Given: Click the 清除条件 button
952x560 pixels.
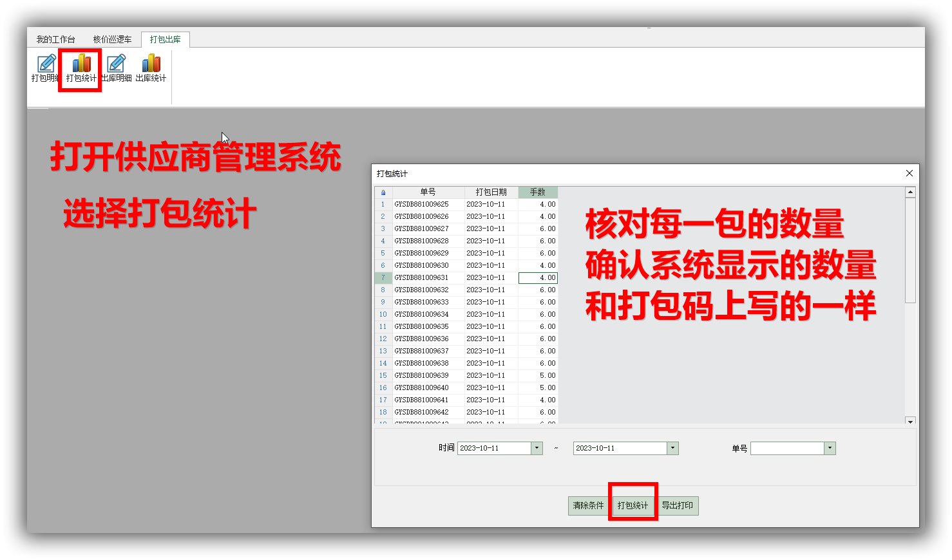Looking at the screenshot, I should pyautogui.click(x=588, y=505).
